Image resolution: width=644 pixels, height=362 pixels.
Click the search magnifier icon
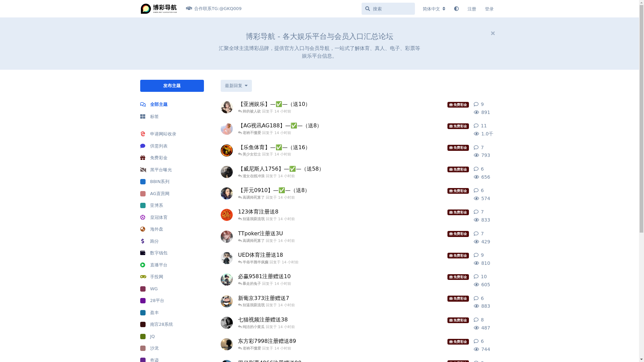pos(367,9)
